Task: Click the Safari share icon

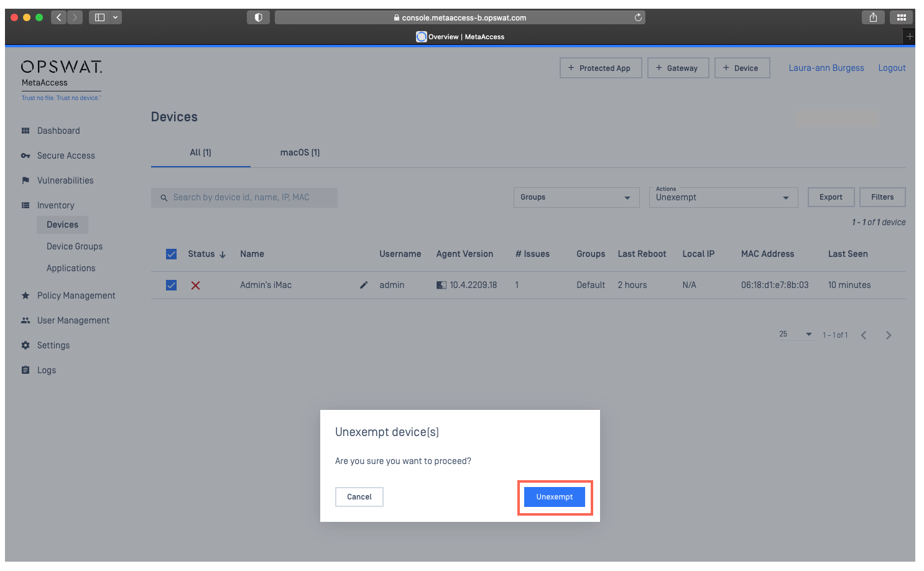Action: (x=873, y=17)
